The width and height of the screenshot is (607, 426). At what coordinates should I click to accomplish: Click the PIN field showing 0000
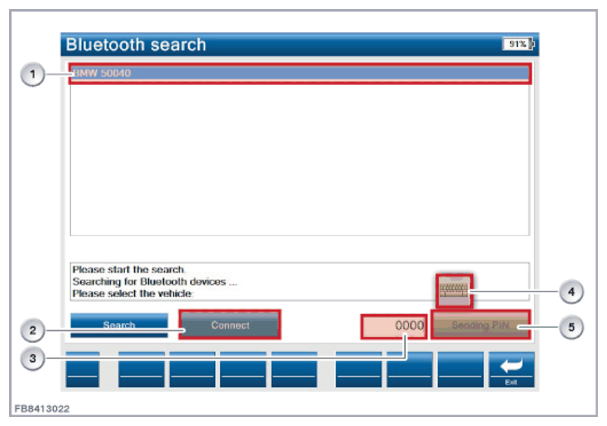[x=395, y=326]
